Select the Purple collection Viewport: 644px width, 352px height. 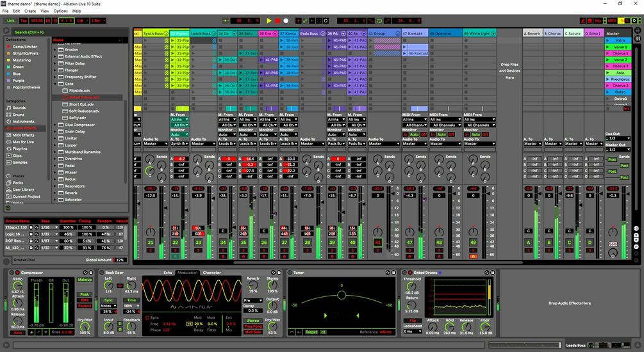coord(19,81)
